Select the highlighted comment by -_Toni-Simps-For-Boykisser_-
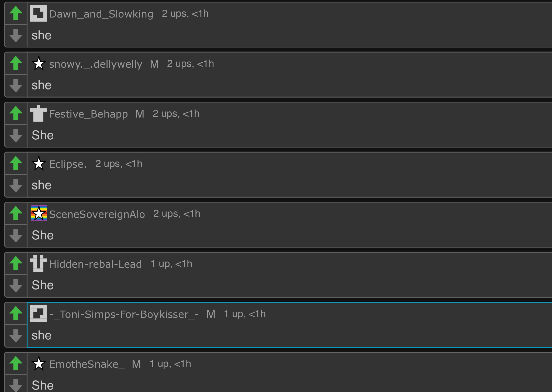 (270, 335)
